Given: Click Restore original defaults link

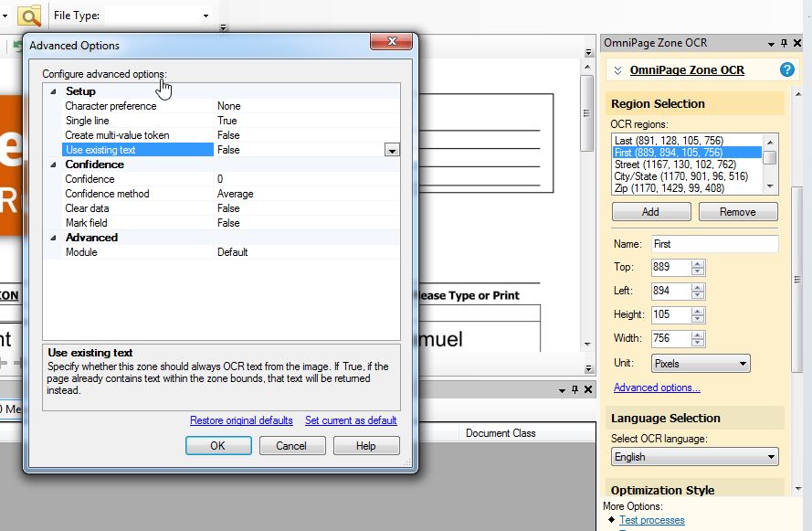Looking at the screenshot, I should pyautogui.click(x=241, y=420).
